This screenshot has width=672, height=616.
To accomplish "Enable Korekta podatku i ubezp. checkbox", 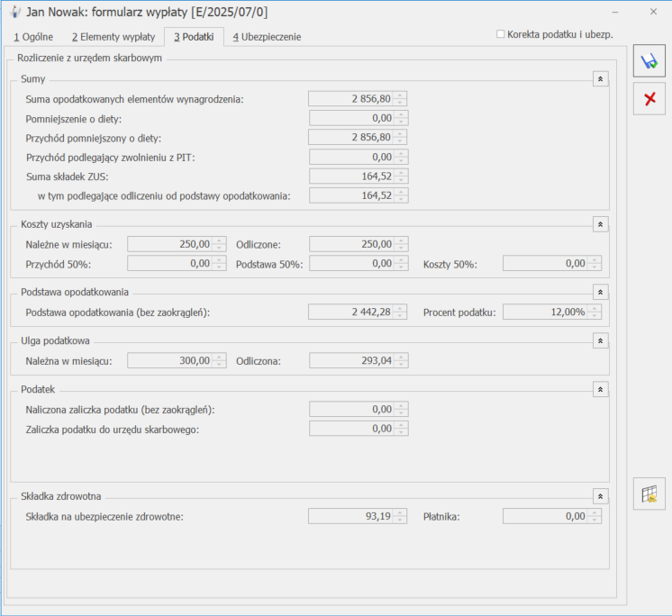I will click(500, 34).
